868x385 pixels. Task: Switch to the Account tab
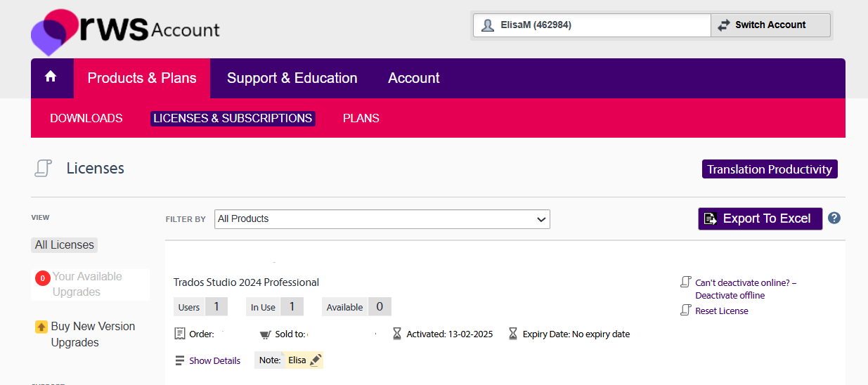[x=413, y=78]
